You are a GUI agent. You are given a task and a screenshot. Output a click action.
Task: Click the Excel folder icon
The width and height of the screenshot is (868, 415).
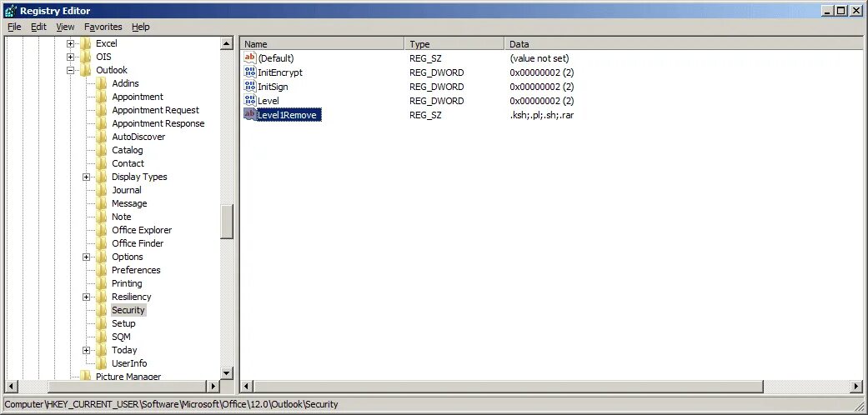(86, 43)
